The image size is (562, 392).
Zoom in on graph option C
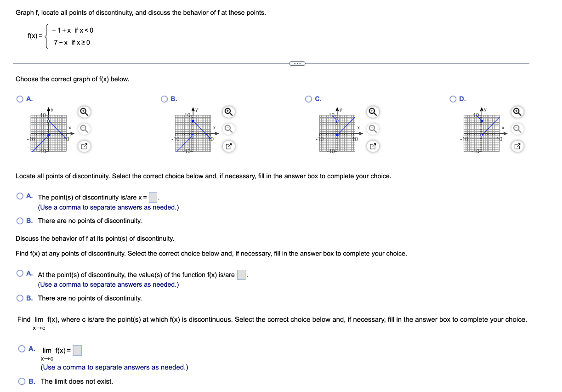pyautogui.click(x=372, y=112)
